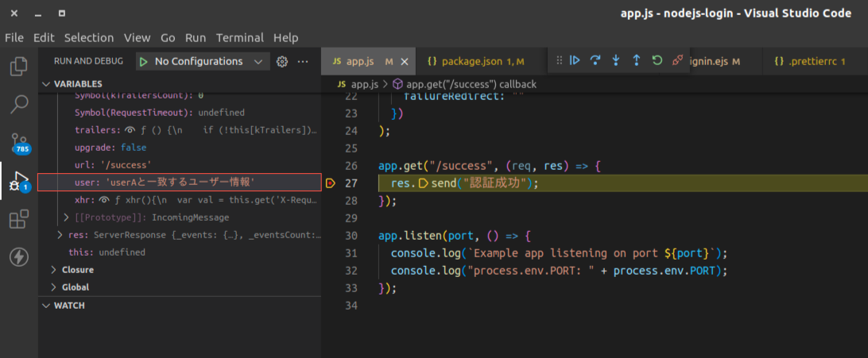Open the No Configurations dropdown
Screen dimensions: 868x358
point(203,61)
